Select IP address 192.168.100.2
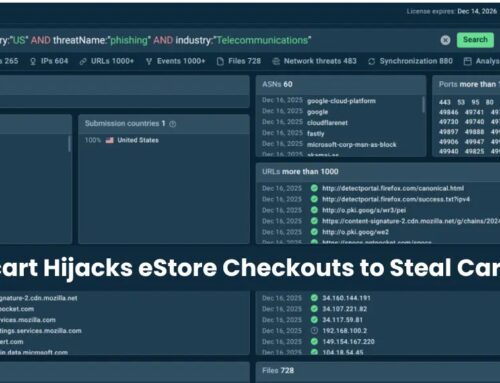 click(x=345, y=331)
